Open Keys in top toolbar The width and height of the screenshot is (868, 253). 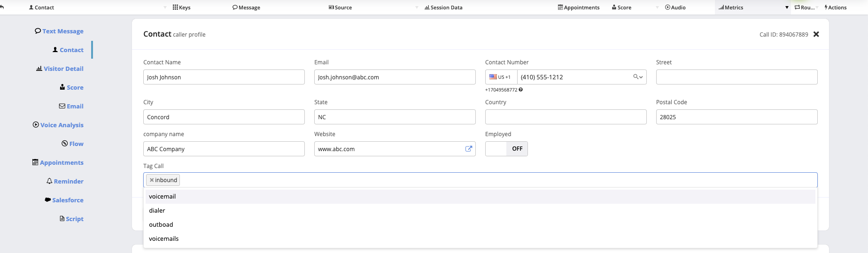(181, 8)
